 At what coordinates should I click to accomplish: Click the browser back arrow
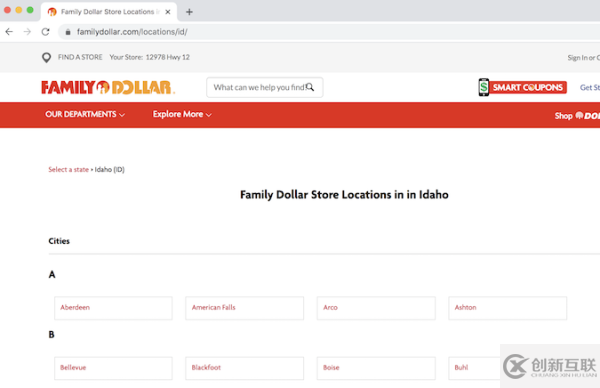pos(9,32)
